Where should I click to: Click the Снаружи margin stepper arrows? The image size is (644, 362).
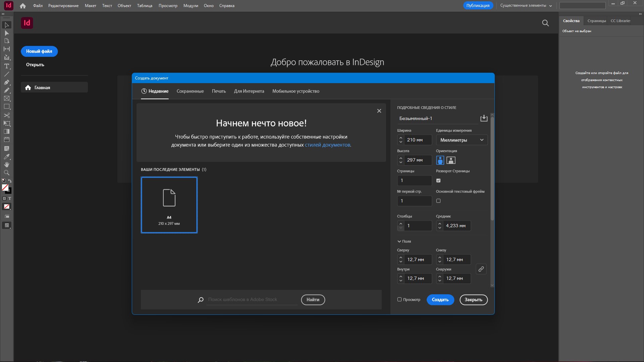[x=440, y=278]
